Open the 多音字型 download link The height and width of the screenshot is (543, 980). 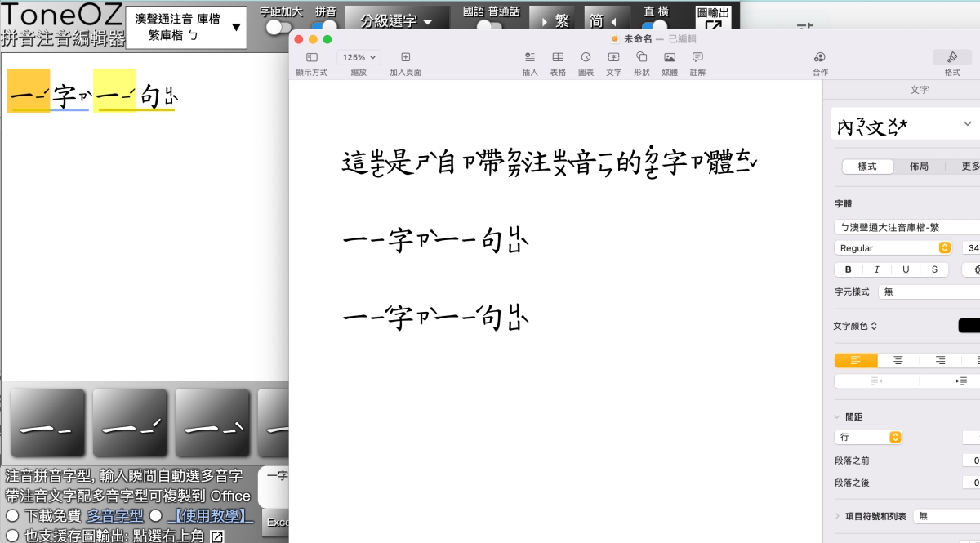point(115,516)
